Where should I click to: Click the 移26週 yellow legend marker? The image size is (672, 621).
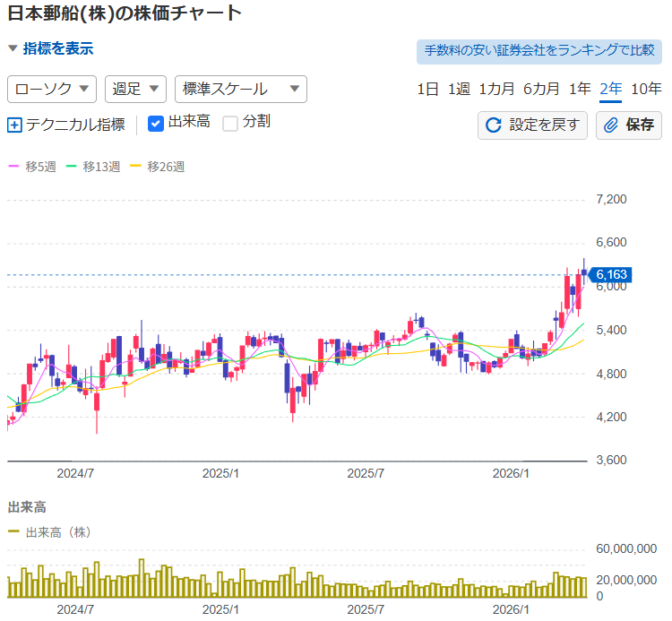(136, 167)
